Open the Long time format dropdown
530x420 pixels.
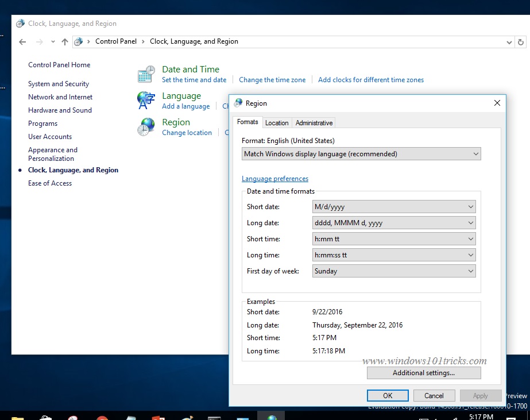tap(394, 255)
